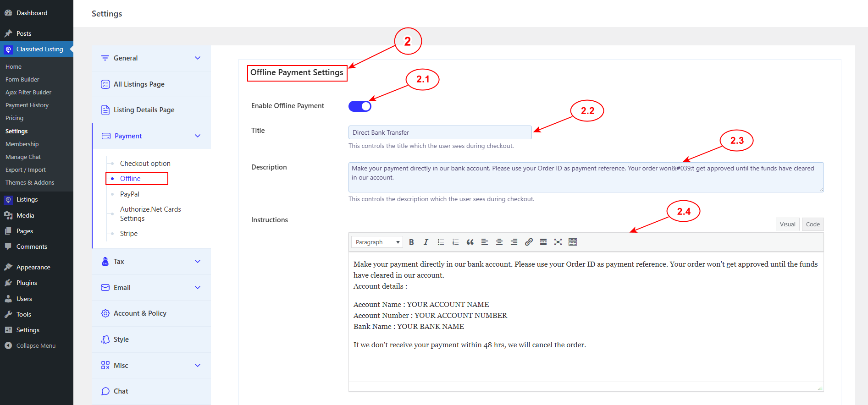
Task: Expand the Tax settings section
Action: 151,262
